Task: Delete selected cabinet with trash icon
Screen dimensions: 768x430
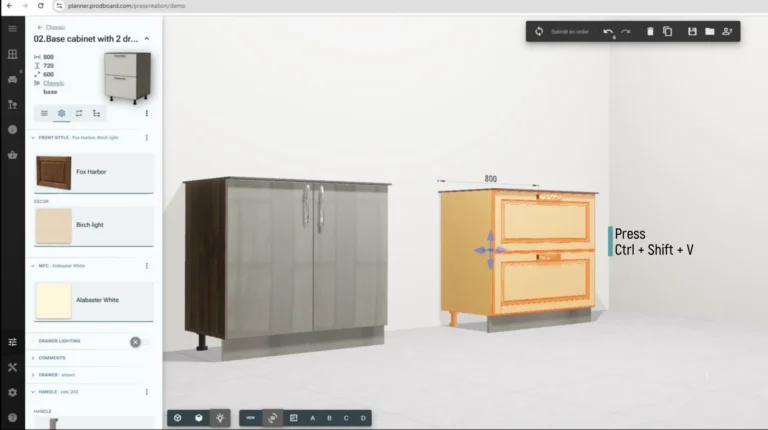Action: coord(650,32)
